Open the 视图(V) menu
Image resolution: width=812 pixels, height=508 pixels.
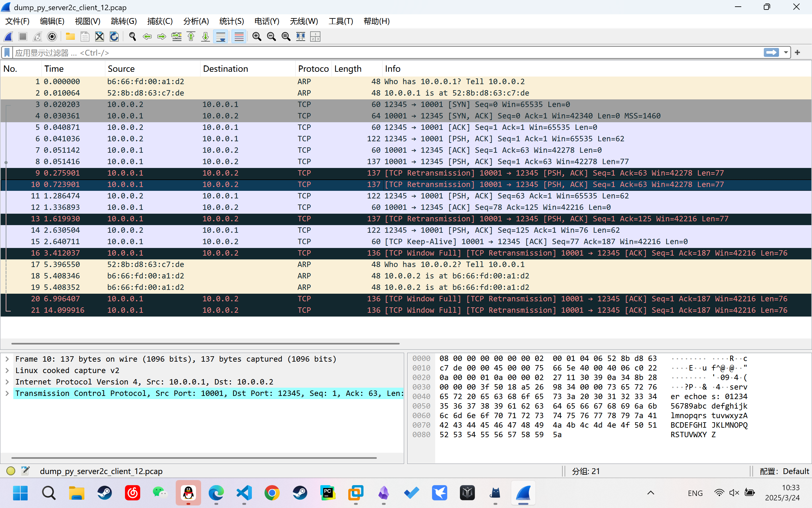click(x=88, y=22)
